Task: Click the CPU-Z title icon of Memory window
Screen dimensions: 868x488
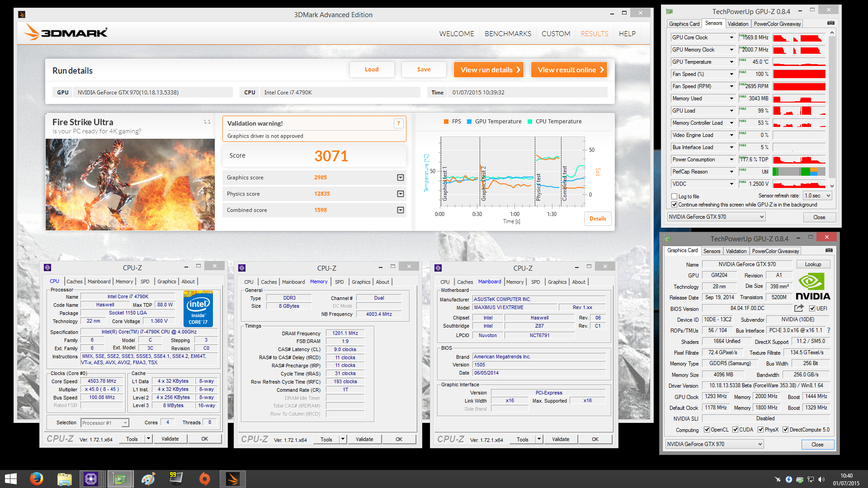Action: point(242,268)
